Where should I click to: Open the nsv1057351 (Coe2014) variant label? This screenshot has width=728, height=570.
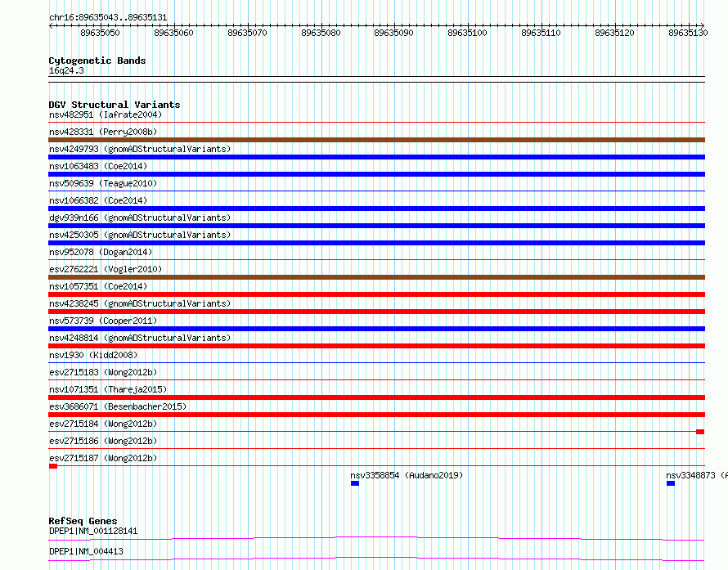coord(98,286)
